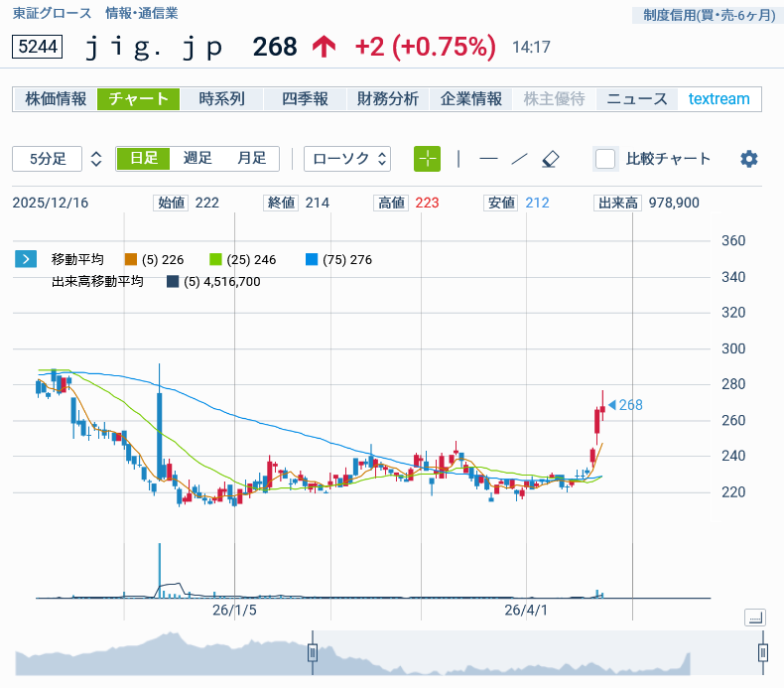Open the 5分足 interval dropdown

(58, 159)
